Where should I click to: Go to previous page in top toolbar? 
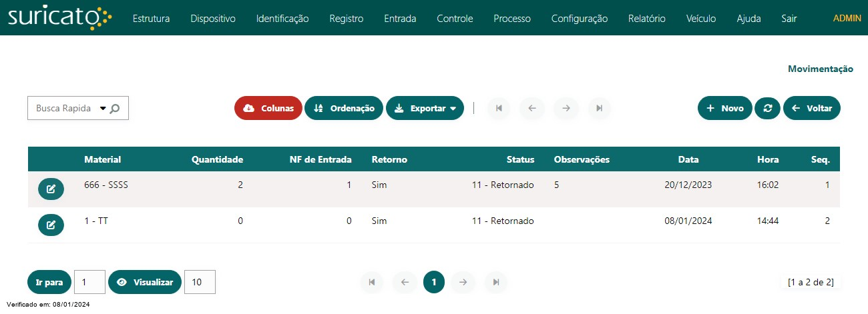(532, 108)
